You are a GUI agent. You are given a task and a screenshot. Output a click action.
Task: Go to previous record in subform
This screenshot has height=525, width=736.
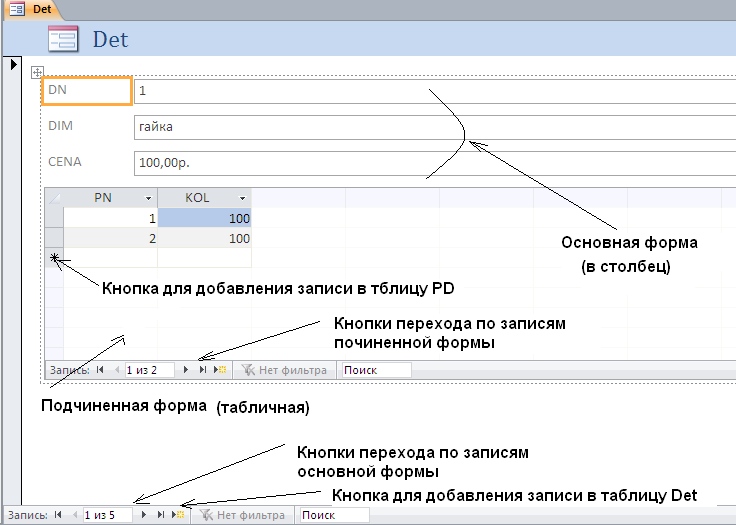tap(116, 370)
